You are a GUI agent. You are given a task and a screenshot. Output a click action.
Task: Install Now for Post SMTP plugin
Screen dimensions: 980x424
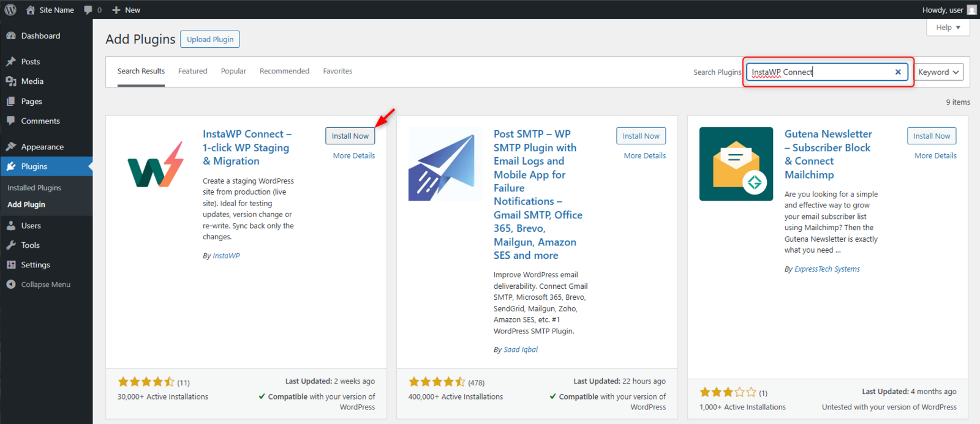point(641,136)
